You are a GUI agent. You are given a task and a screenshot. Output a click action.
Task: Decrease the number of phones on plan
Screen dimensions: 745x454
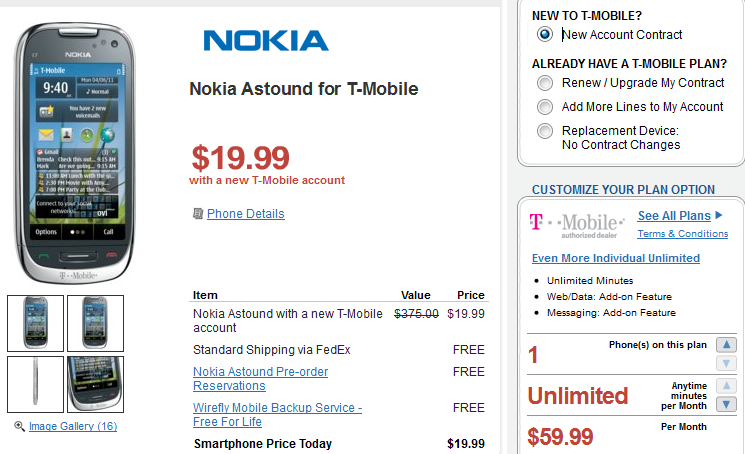point(727,363)
